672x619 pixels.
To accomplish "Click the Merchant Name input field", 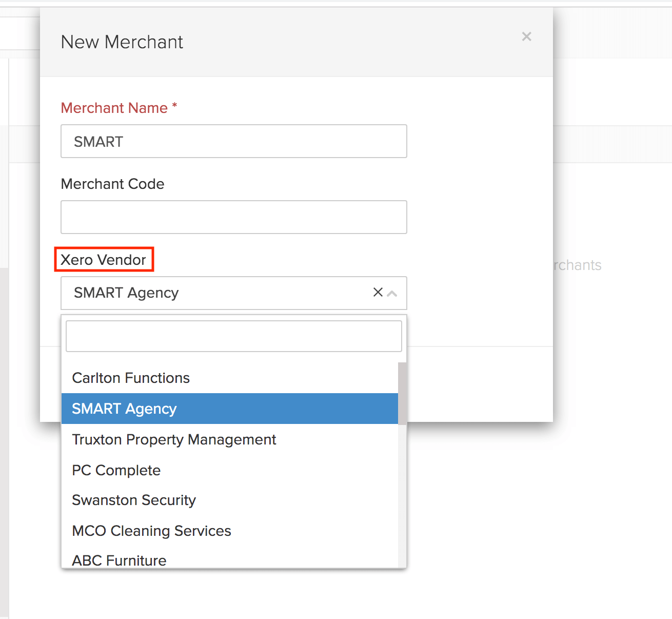I will (x=233, y=141).
